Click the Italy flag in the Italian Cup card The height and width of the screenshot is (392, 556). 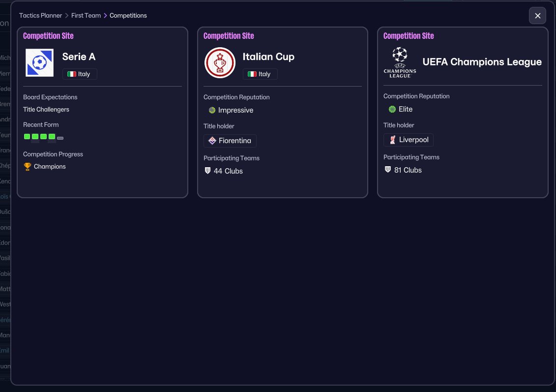pyautogui.click(x=252, y=74)
